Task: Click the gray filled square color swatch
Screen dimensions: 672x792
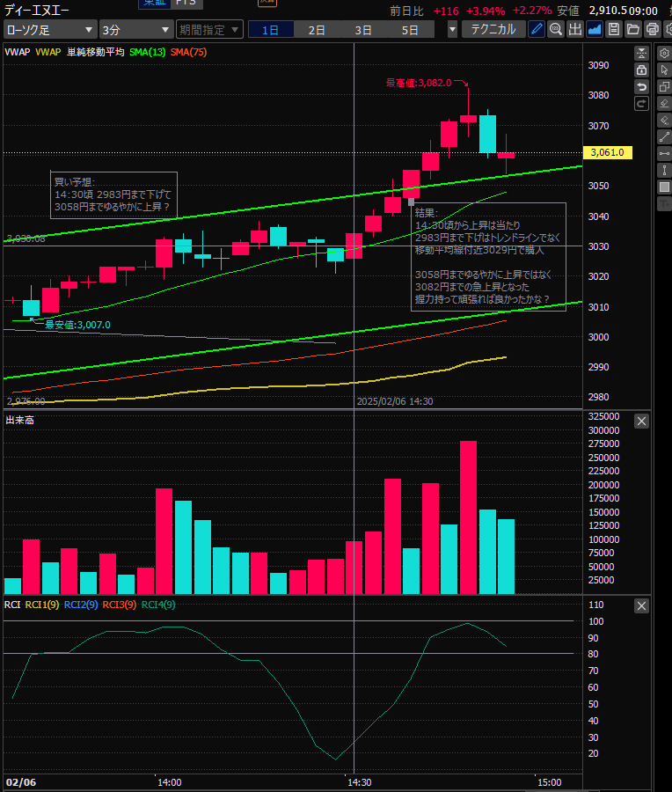Action: point(664,187)
